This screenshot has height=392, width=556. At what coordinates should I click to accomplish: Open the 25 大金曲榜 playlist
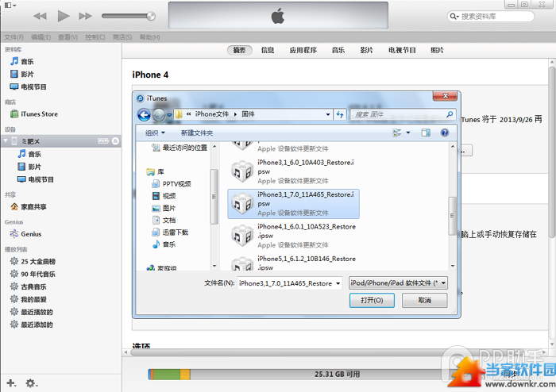[33, 261]
